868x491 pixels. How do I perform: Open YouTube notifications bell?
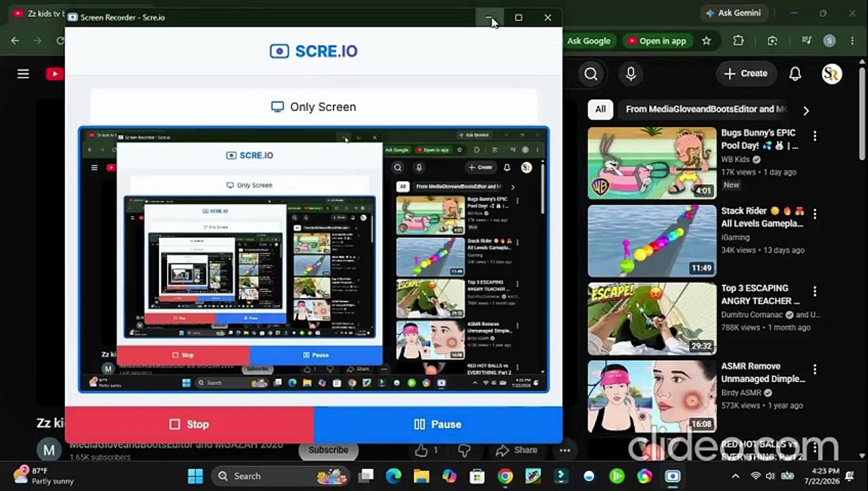click(x=795, y=74)
